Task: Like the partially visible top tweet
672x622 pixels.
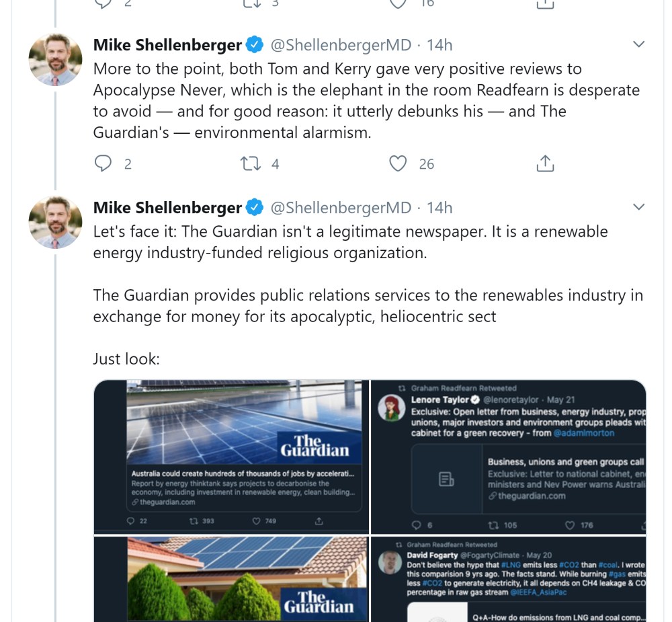Action: (398, 3)
